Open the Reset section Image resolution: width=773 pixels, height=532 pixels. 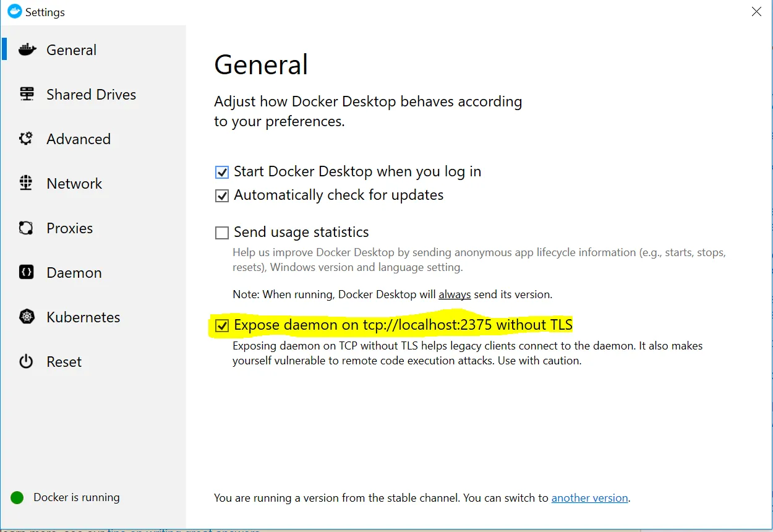tap(64, 362)
